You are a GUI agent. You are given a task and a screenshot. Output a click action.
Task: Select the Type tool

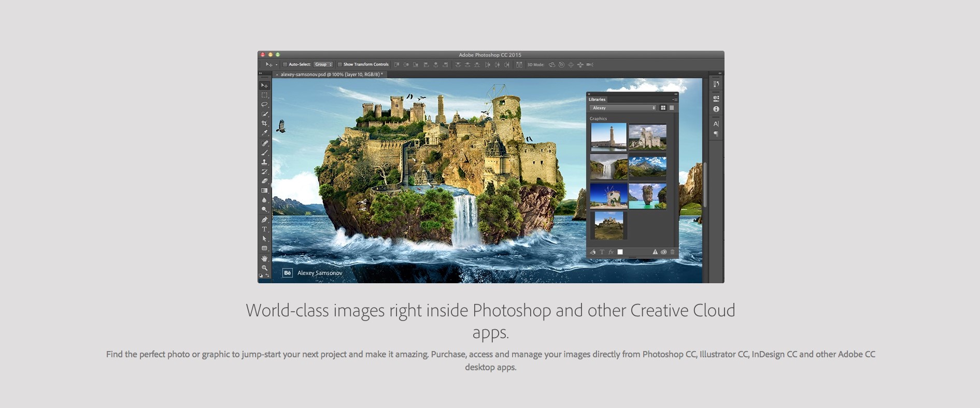(264, 229)
